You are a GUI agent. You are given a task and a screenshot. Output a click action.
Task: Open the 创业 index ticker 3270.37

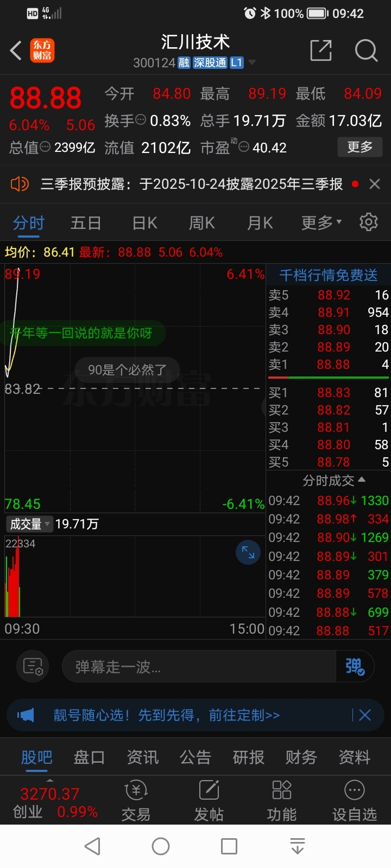point(54,802)
